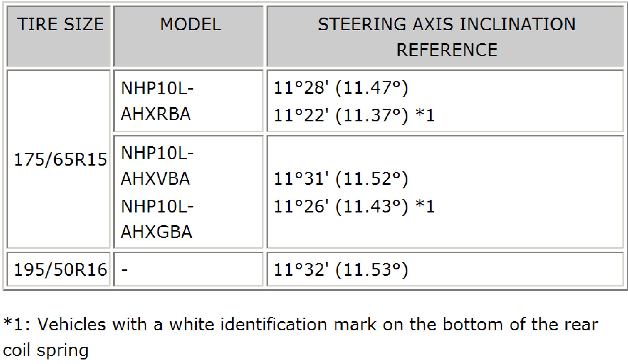Image resolution: width=628 pixels, height=364 pixels.
Task: Select the 195/50R16 tire size cell
Action: [60, 270]
